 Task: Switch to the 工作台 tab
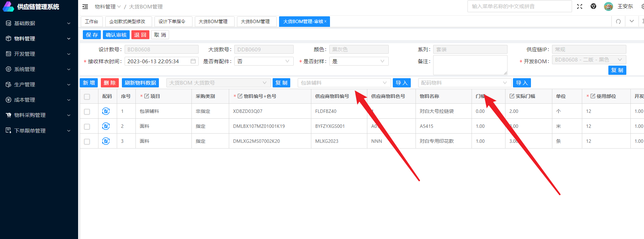(x=91, y=21)
